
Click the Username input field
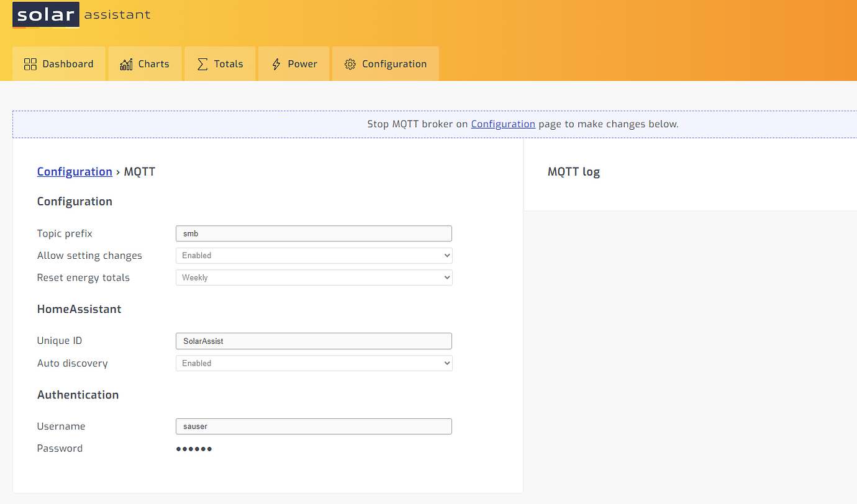click(x=314, y=426)
